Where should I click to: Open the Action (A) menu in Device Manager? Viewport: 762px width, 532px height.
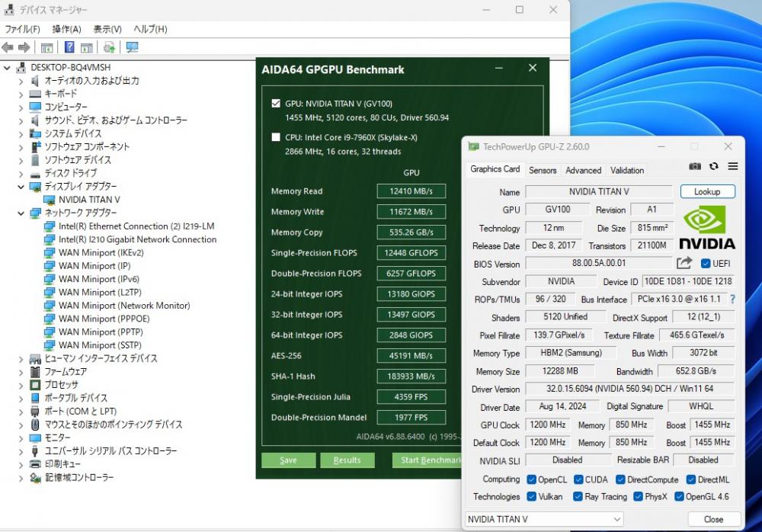(66, 29)
